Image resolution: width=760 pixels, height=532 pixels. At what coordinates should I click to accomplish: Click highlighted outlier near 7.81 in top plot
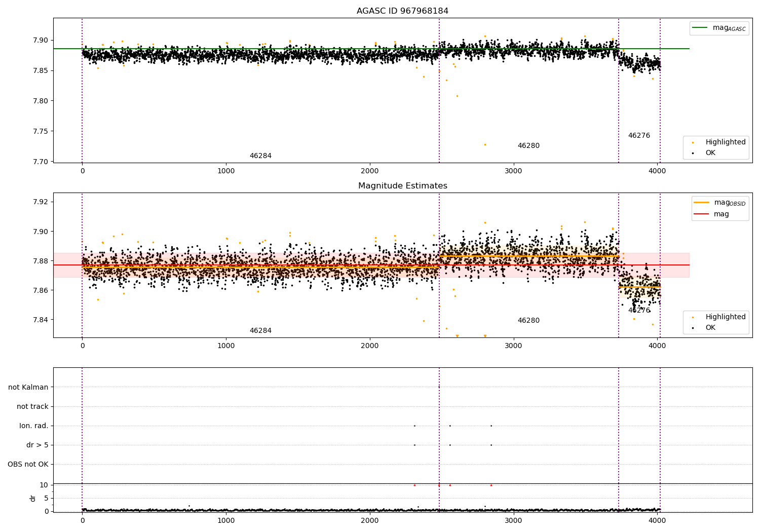point(457,96)
